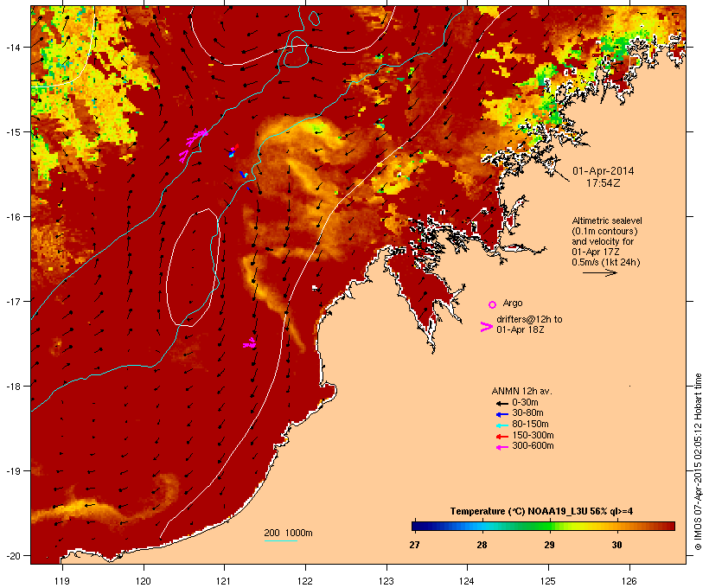Click the longitude label 119

(x=62, y=581)
